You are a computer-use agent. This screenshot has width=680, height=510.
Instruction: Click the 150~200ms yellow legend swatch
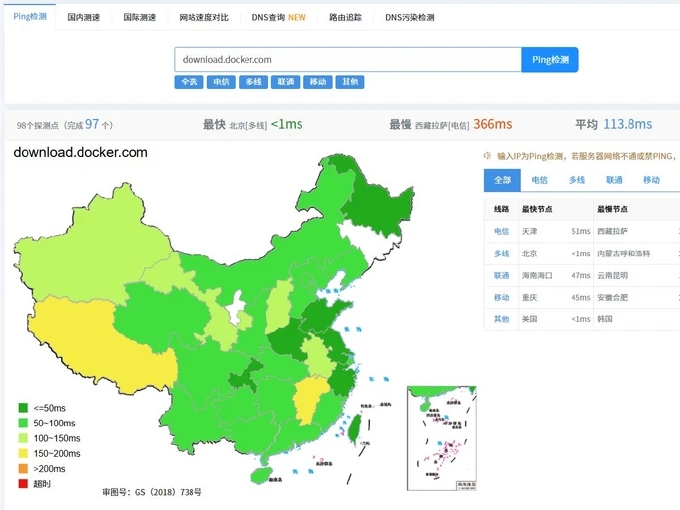click(23, 454)
